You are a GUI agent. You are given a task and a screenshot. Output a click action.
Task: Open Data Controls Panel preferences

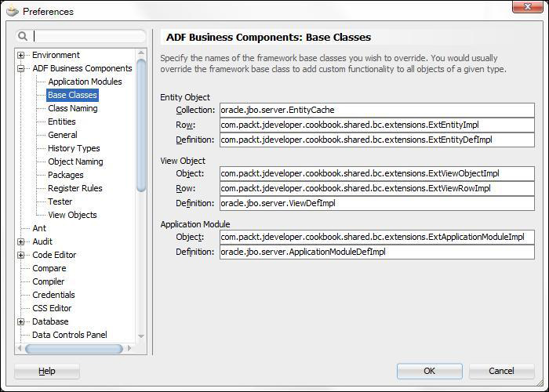[70, 335]
